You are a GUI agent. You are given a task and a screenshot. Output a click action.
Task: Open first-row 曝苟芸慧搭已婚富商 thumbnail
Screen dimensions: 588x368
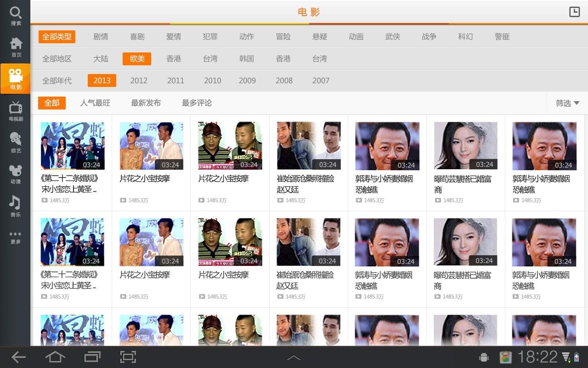466,146
